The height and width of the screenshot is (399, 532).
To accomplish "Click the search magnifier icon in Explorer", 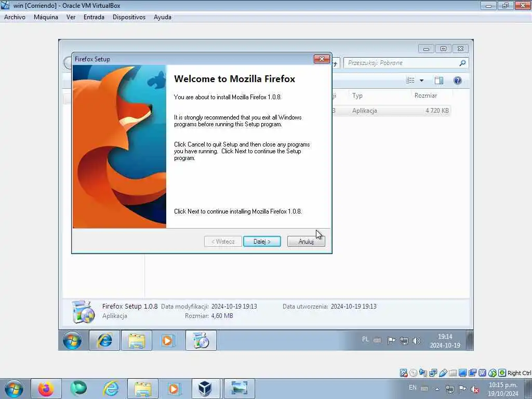I will (x=462, y=63).
